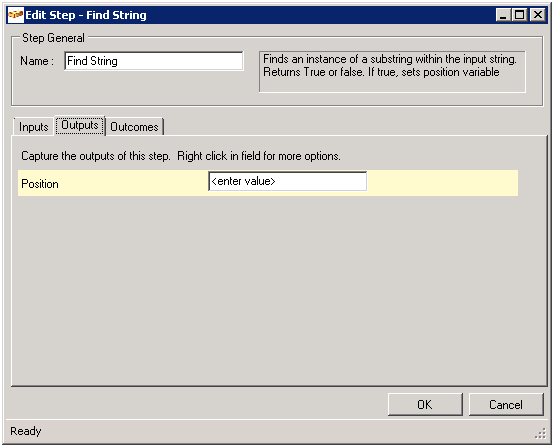Click the Ready status bar text
The width and height of the screenshot is (553, 446).
26,431
